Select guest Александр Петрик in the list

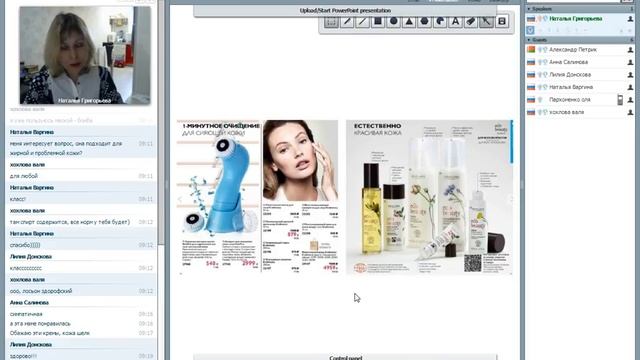coord(580,50)
